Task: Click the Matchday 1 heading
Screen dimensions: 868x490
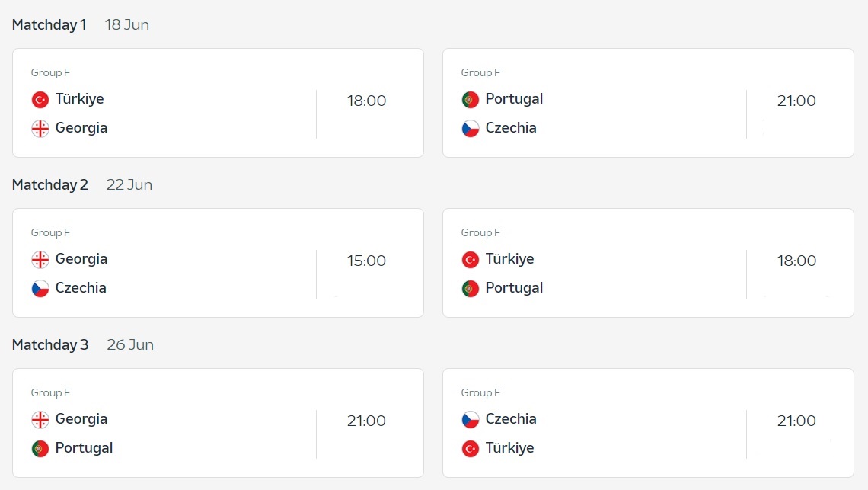Action: click(x=49, y=25)
